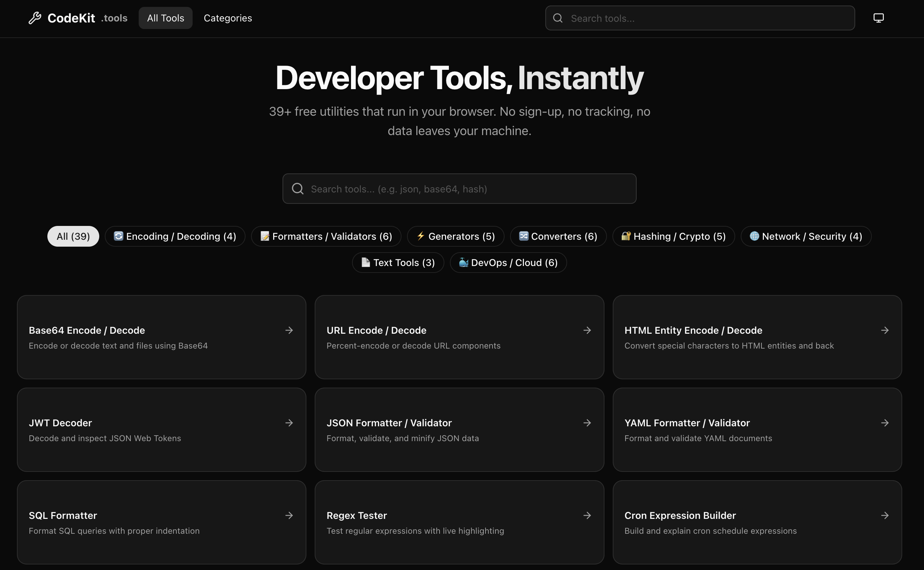Click the magnifier icon in the top navbar search
Screen dimensions: 924x570
pyautogui.click(x=558, y=18)
